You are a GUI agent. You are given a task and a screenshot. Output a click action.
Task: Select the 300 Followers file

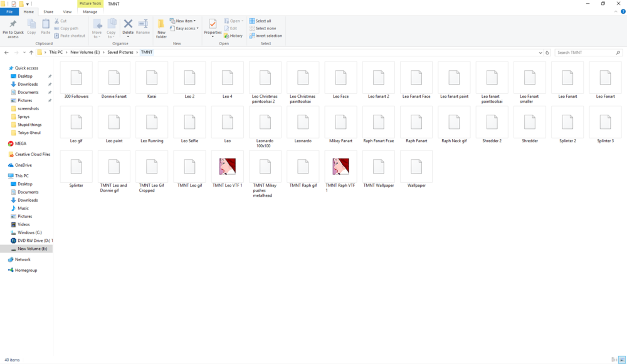click(76, 80)
